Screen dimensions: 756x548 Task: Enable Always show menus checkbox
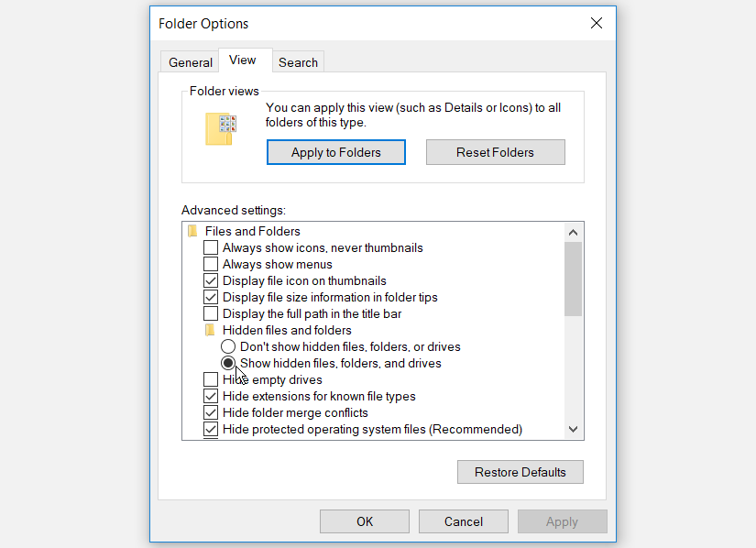[x=211, y=264]
